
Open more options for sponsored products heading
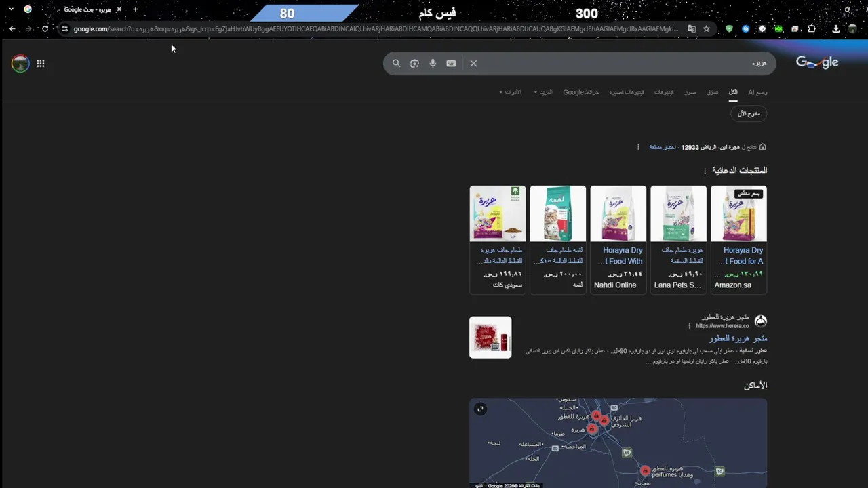(705, 171)
